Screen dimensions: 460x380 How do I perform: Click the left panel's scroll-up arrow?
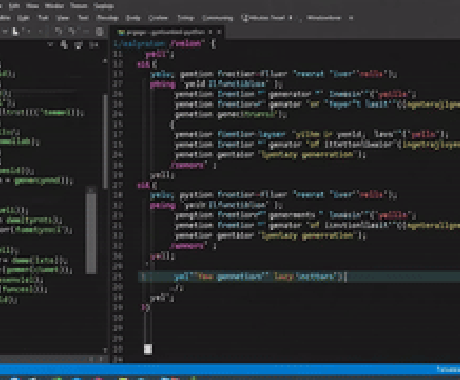click(105, 61)
